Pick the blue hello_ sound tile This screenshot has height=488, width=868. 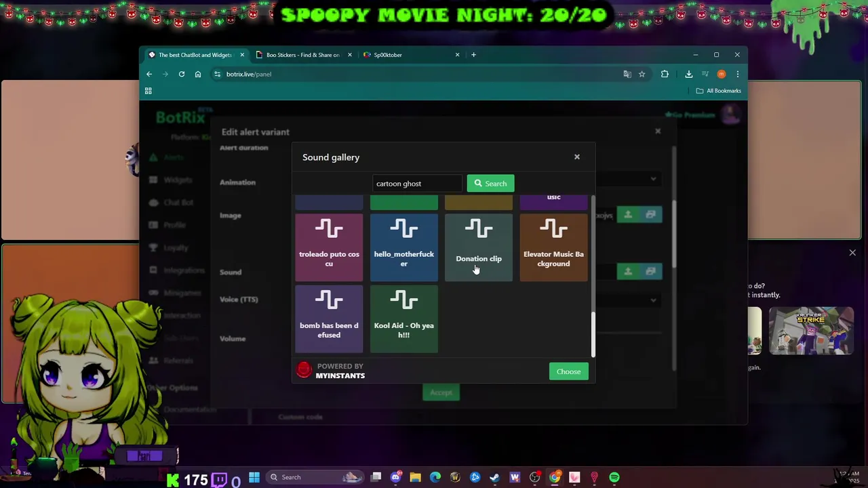pos(404,247)
